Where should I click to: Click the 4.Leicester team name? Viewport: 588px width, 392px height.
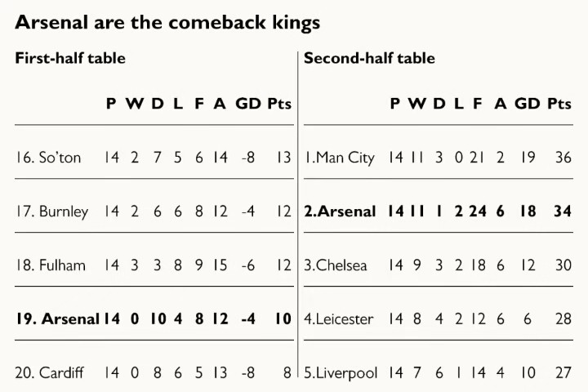[339, 318]
